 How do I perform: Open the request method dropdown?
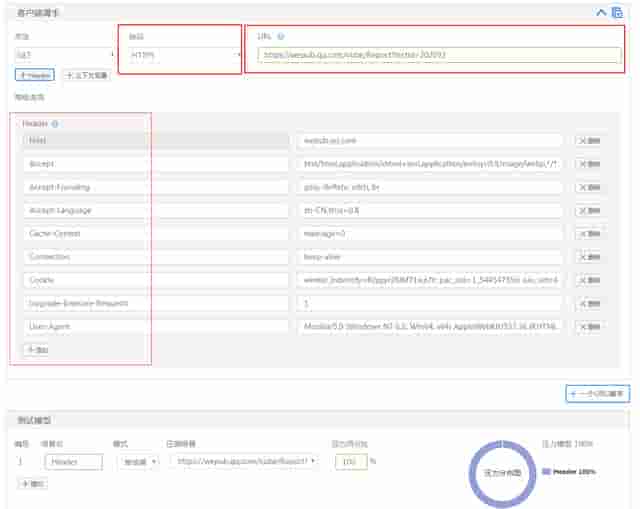click(64, 54)
